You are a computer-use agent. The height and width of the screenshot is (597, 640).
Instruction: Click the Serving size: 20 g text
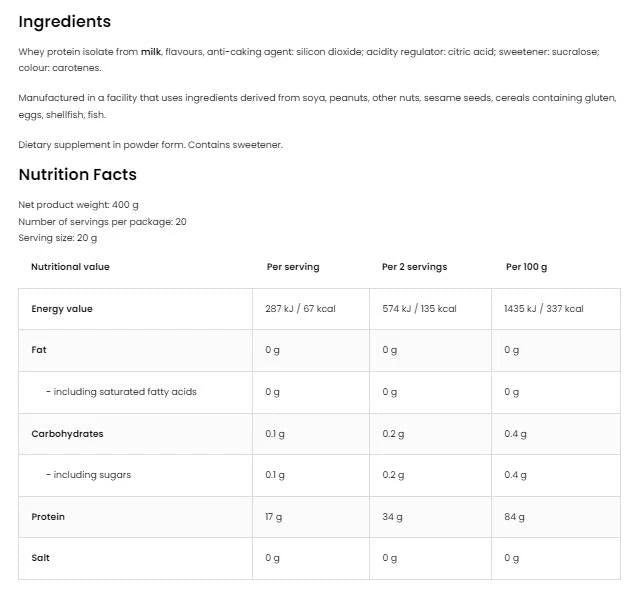58,238
